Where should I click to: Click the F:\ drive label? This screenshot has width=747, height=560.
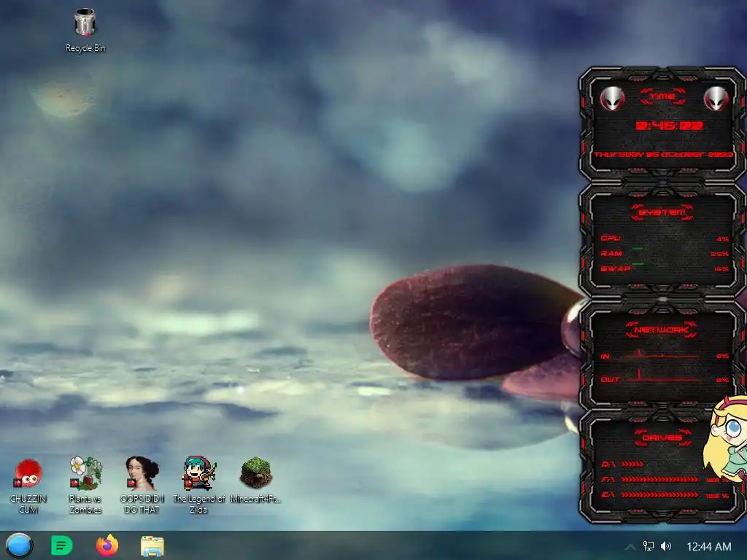coord(608,479)
